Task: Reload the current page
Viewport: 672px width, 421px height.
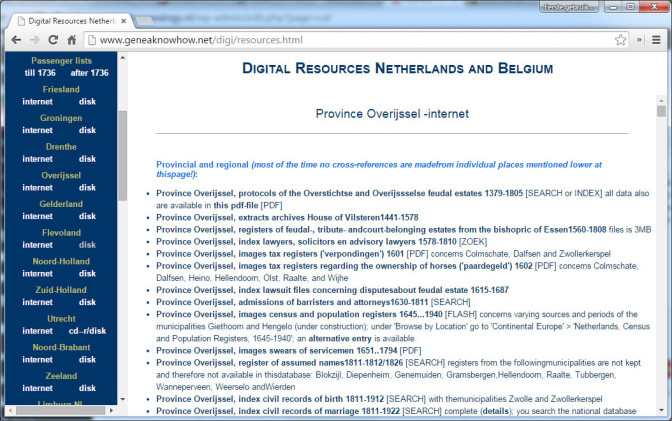Action: pos(53,40)
